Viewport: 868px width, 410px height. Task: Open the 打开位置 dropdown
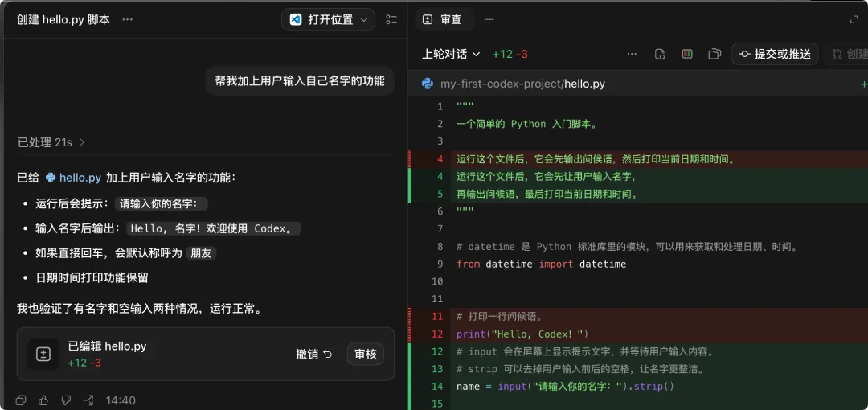(x=328, y=19)
